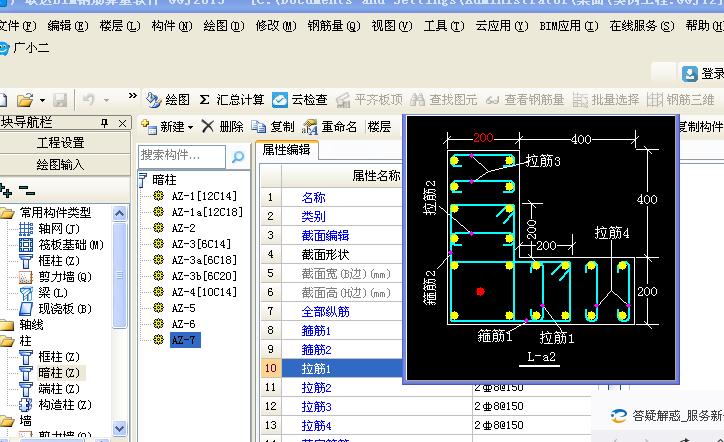Click the 绘图 drawing toolbar button

(x=168, y=100)
